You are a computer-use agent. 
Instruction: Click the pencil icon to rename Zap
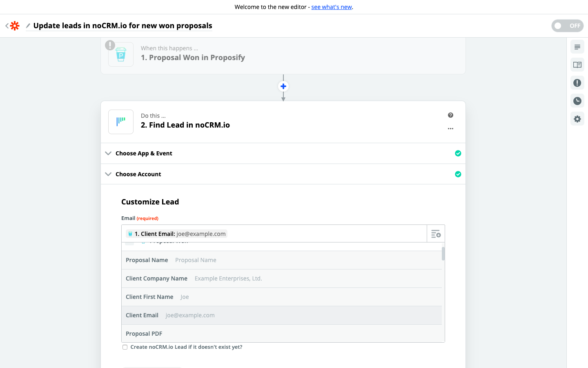pyautogui.click(x=28, y=26)
